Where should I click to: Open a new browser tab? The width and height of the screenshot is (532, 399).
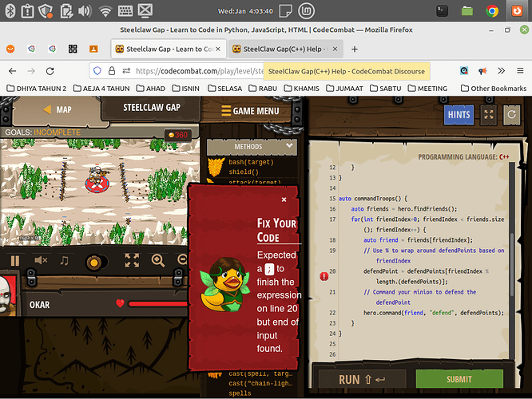(x=355, y=49)
